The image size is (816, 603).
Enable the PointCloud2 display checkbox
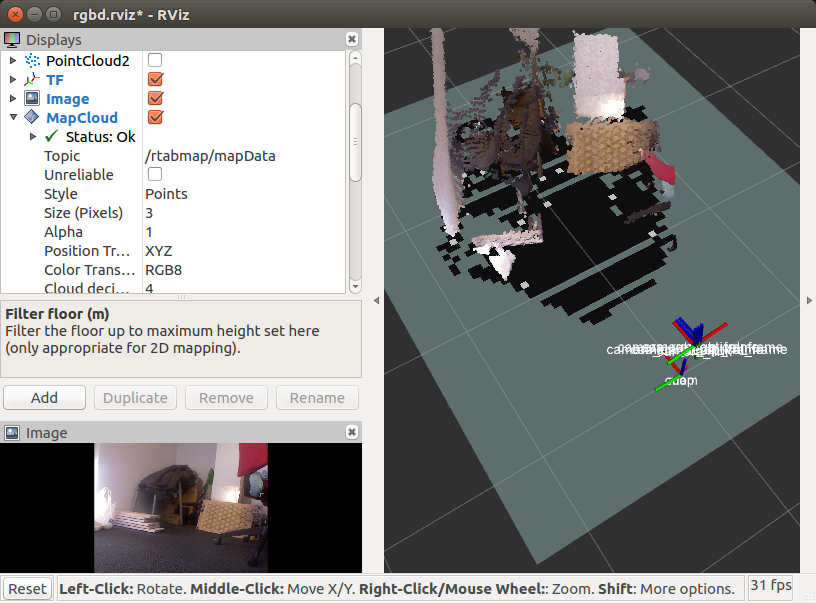click(x=155, y=60)
